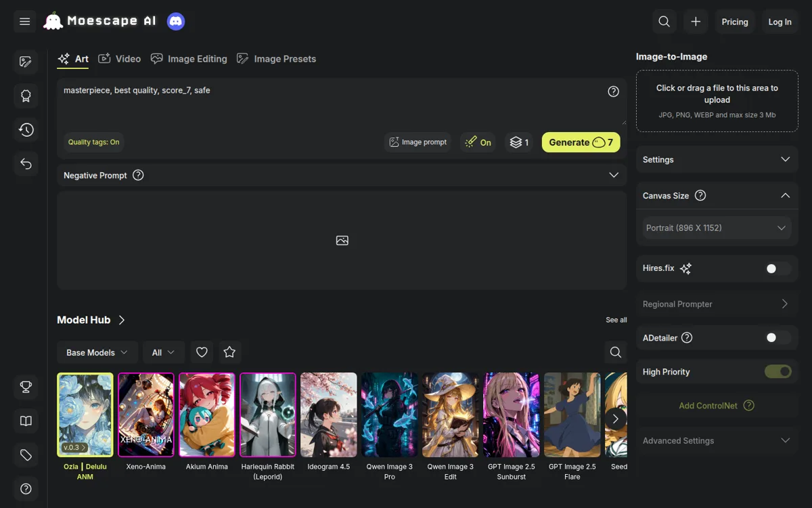Viewport: 812px width, 508px height.
Task: Expand Advanced Settings
Action: [x=717, y=441]
